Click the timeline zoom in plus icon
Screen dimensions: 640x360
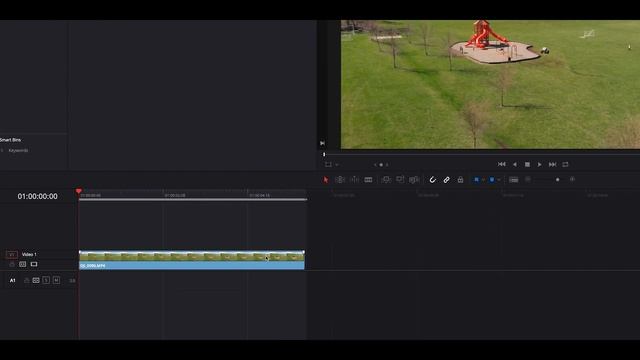coord(572,179)
